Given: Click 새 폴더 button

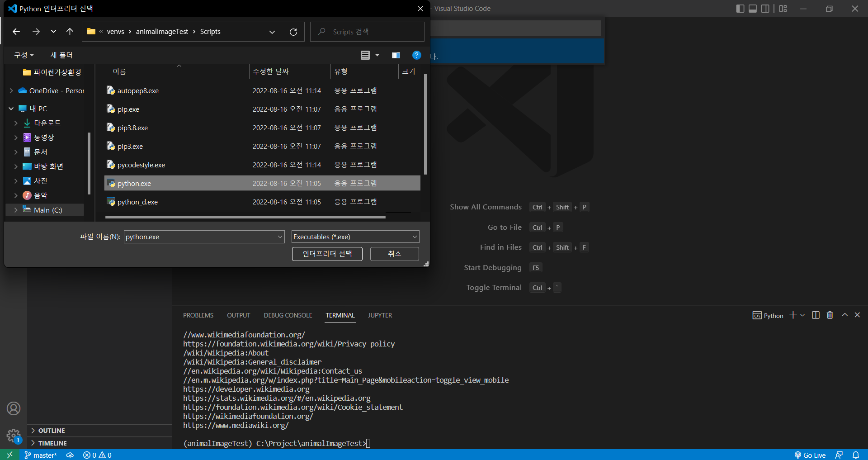Looking at the screenshot, I should [x=61, y=55].
